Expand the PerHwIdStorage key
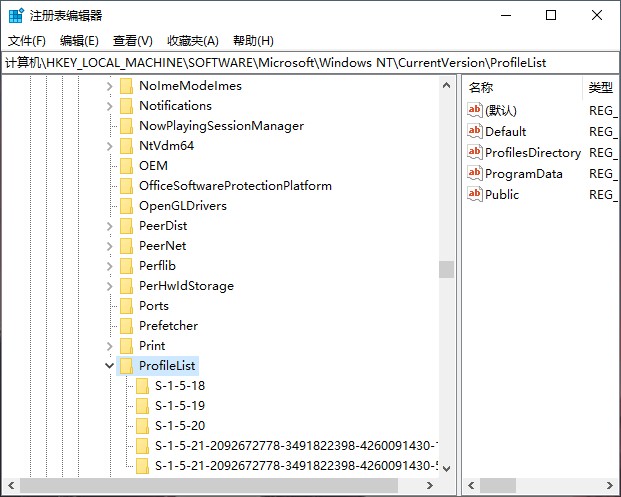Viewport: 621px width, 497px height. click(110, 286)
